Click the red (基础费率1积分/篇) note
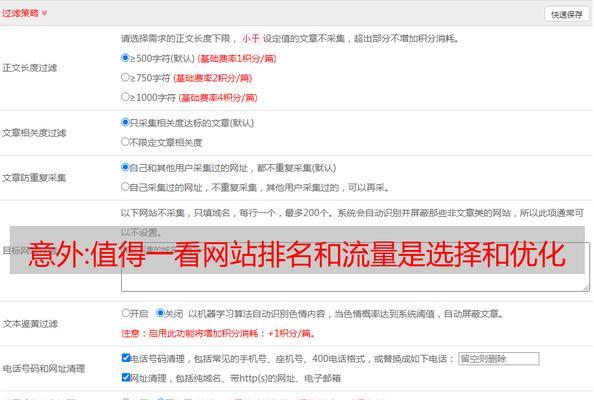This screenshot has height=400, width=594. pyautogui.click(x=237, y=59)
